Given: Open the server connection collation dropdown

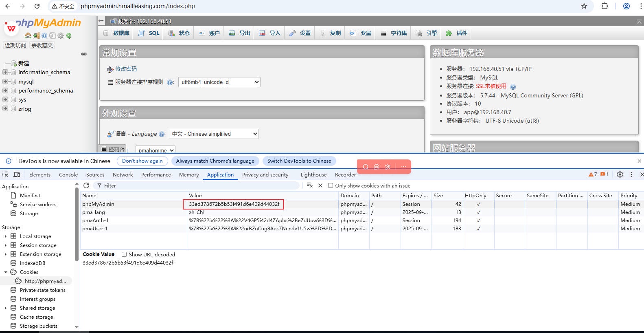Looking at the screenshot, I should pyautogui.click(x=219, y=82).
